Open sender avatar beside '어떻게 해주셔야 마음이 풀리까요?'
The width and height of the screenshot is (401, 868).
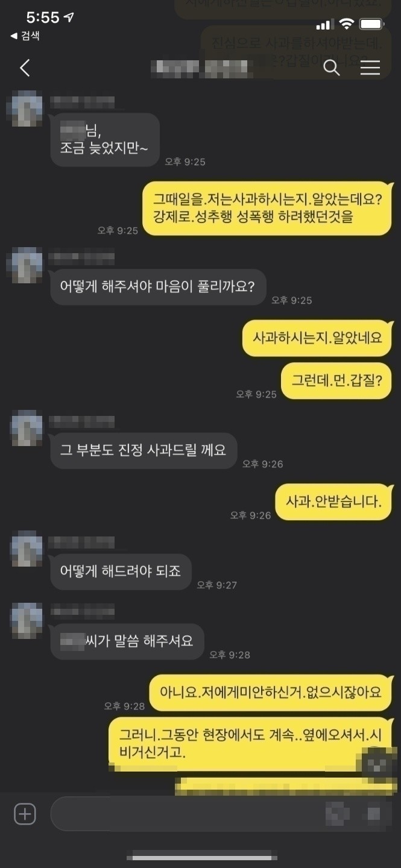click(25, 265)
